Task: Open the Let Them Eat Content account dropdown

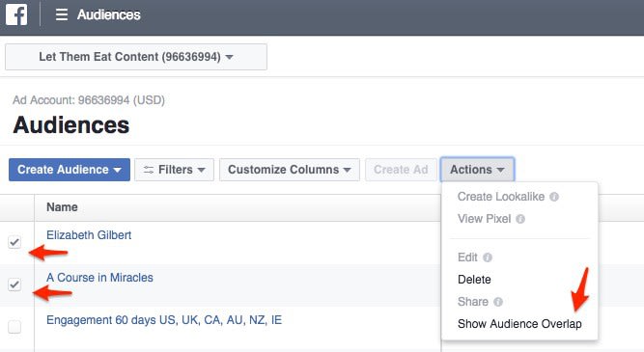Action: pos(136,57)
